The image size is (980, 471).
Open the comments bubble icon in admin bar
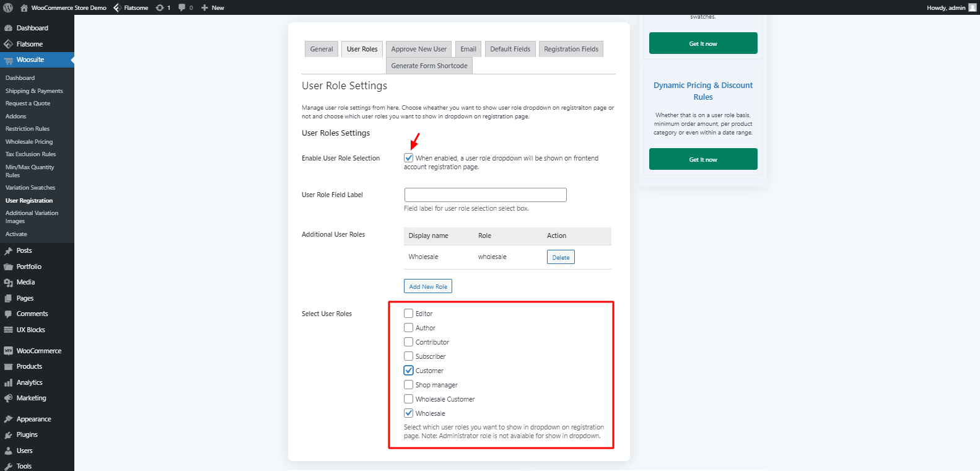182,7
